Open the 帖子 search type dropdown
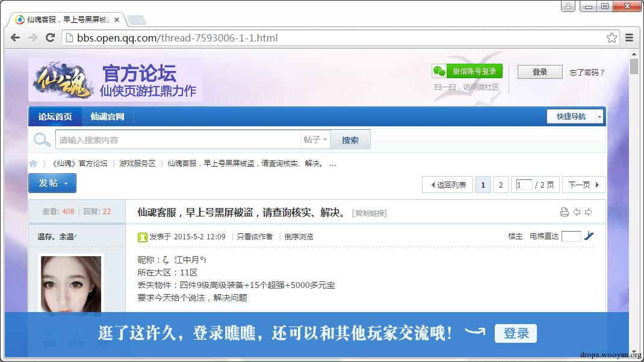644x362 pixels. click(x=315, y=140)
